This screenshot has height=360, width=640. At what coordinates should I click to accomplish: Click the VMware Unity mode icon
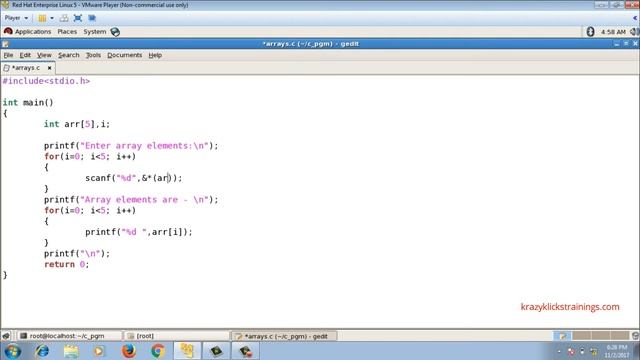(x=92, y=18)
